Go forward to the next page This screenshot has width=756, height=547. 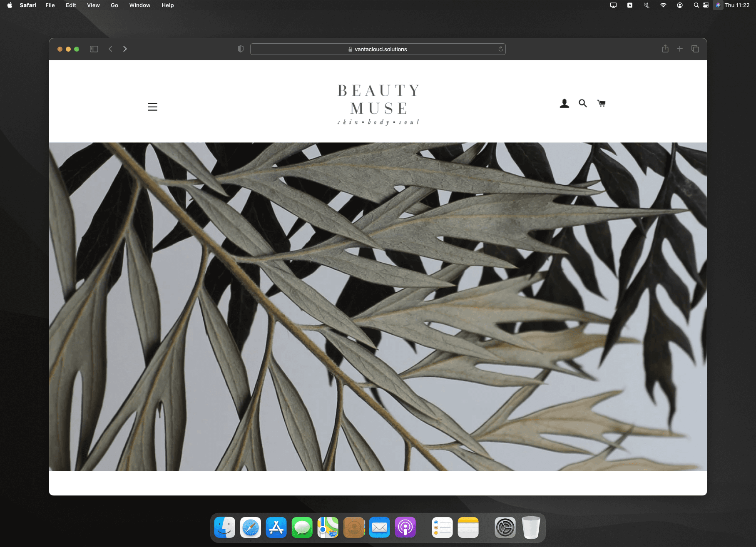[125, 49]
